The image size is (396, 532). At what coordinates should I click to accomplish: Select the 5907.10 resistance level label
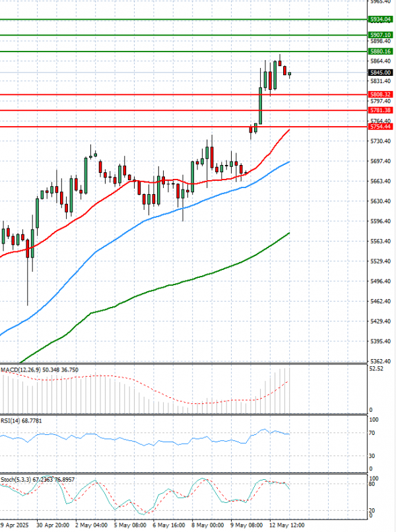[381, 35]
